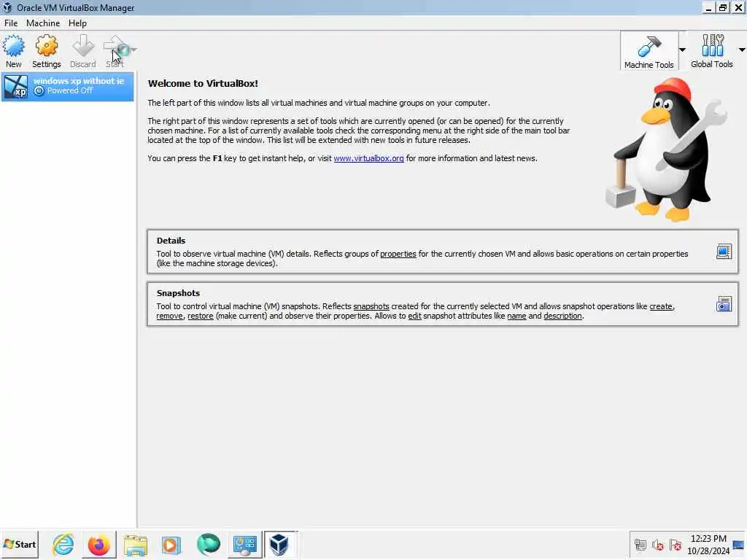Click the VirtualBox cube taskbar icon
Image resolution: width=747 pixels, height=560 pixels.
pyautogui.click(x=279, y=545)
